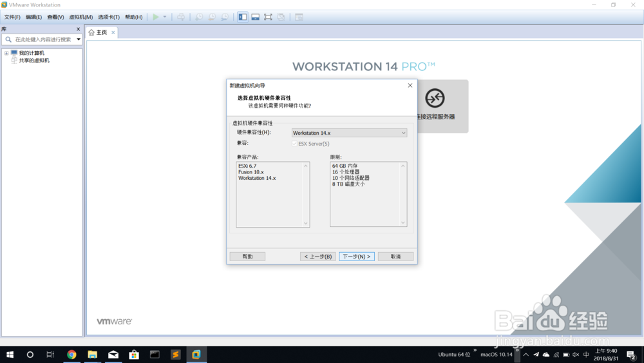This screenshot has height=363, width=644.
Task: Click the VMware Workstation taskbar icon
Action: [196, 355]
